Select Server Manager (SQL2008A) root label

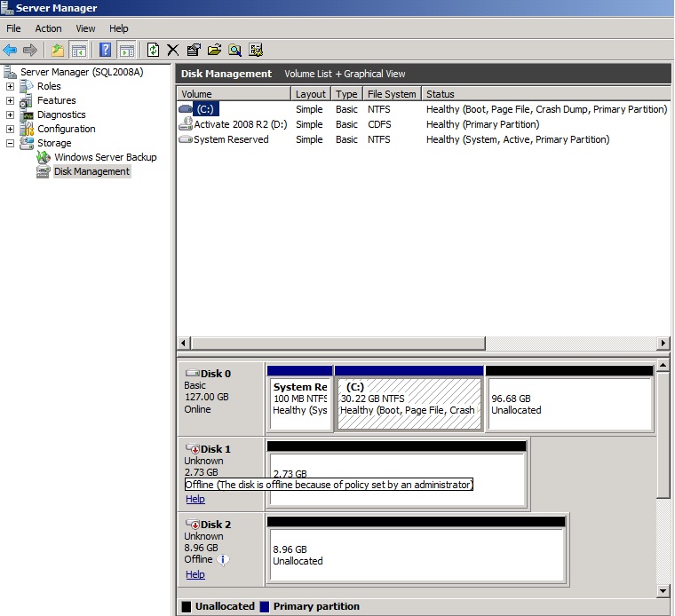click(82, 72)
